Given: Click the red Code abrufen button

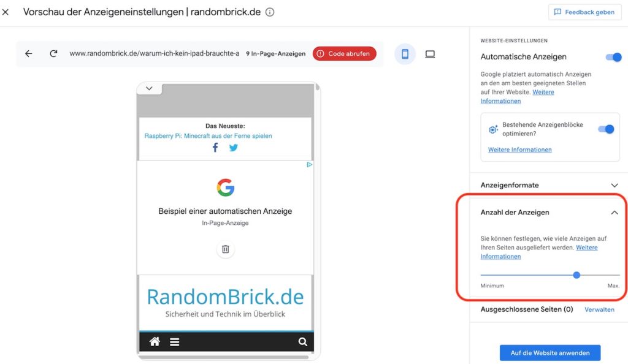Looking at the screenshot, I should (x=345, y=53).
